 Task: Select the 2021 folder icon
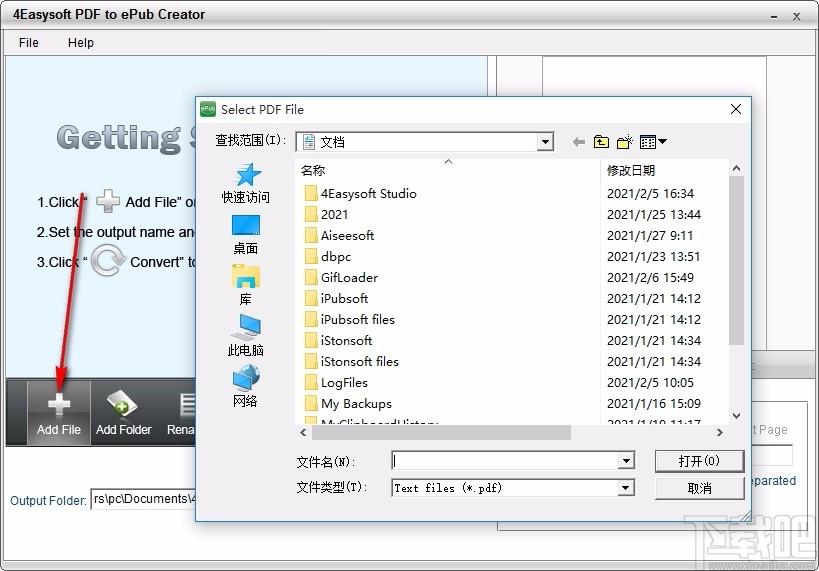(x=311, y=214)
